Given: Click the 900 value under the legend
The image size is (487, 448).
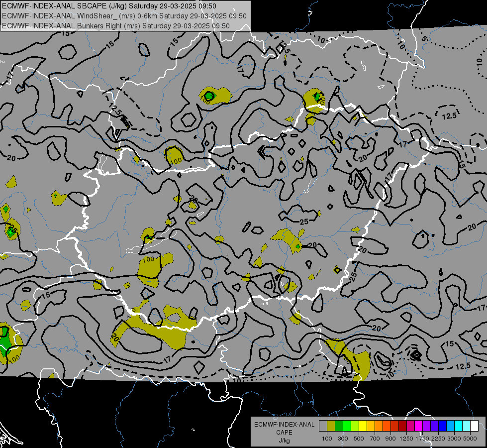Looking at the screenshot, I should (390, 439).
